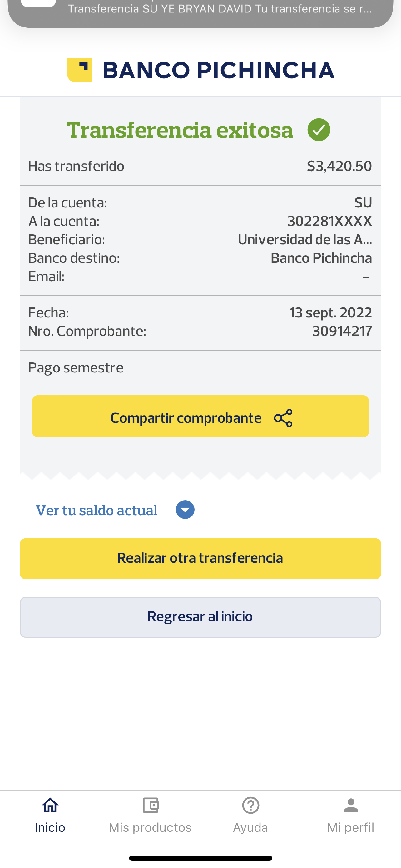Switch to the Mis productos tab label
The height and width of the screenshot is (868, 401).
(150, 828)
